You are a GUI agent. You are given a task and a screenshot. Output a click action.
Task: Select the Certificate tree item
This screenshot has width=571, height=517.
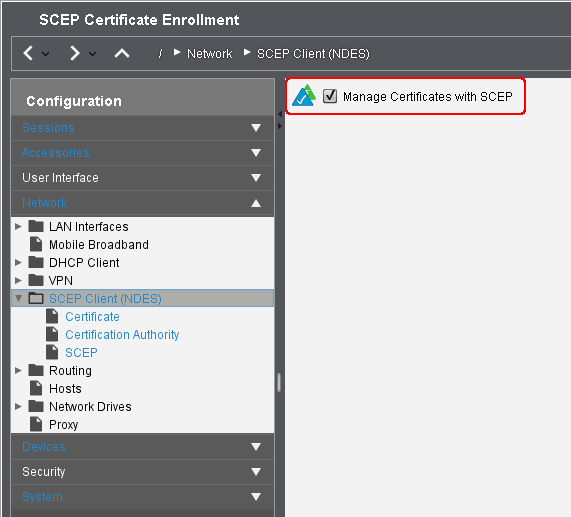click(92, 316)
